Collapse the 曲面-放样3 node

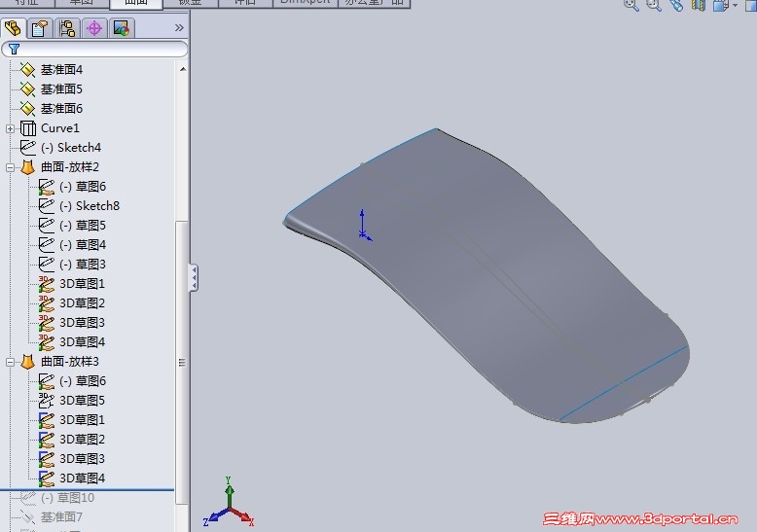tap(10, 362)
